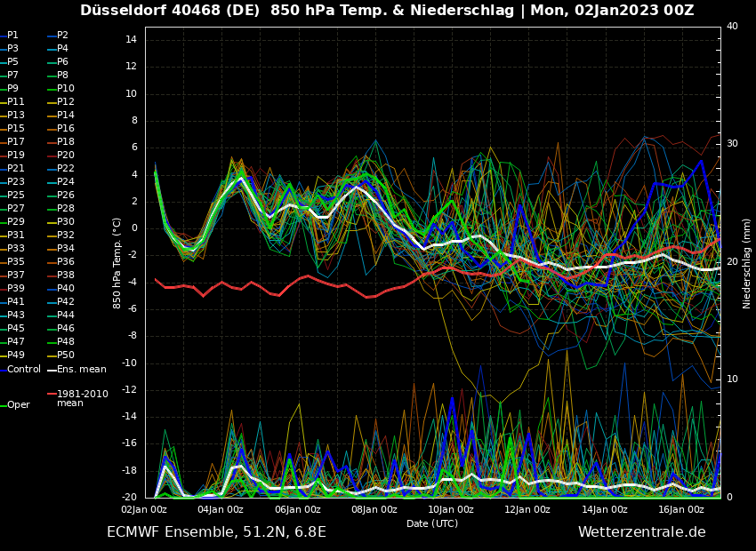The image size is (756, 551).
Task: Click the Date (UTC) axis label
Action: coord(432,523)
